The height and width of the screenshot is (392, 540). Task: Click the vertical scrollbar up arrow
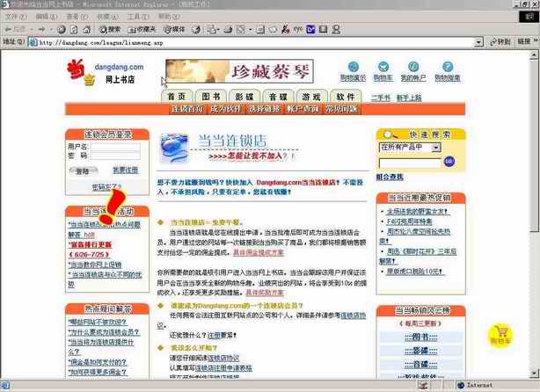click(534, 54)
